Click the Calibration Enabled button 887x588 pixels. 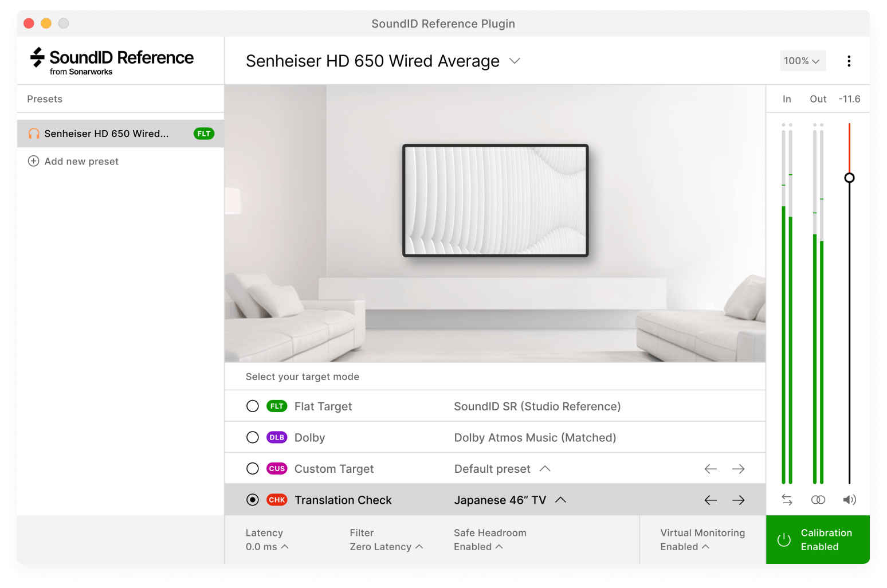tap(818, 539)
